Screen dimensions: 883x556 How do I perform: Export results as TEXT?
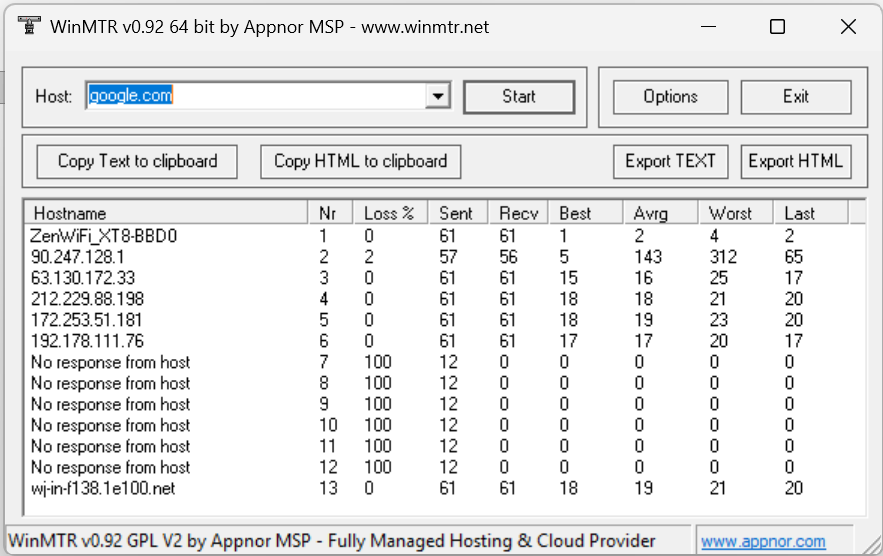click(670, 162)
